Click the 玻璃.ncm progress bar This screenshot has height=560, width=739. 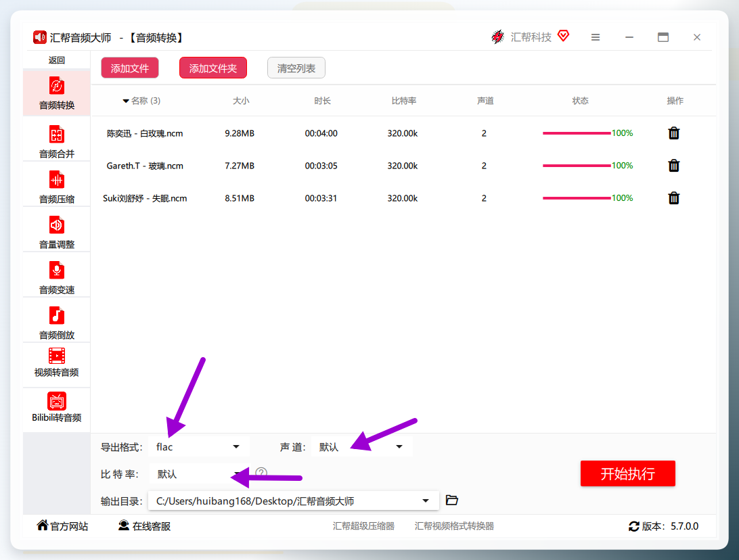577,166
